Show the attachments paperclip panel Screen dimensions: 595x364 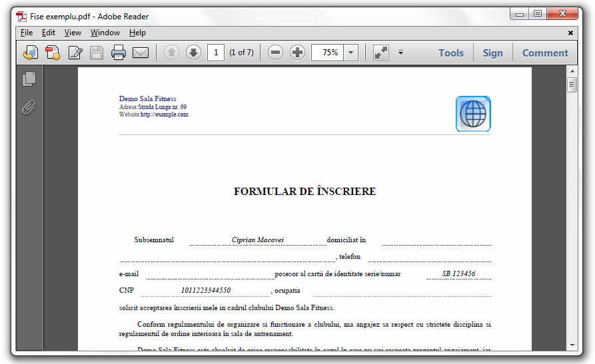(29, 106)
